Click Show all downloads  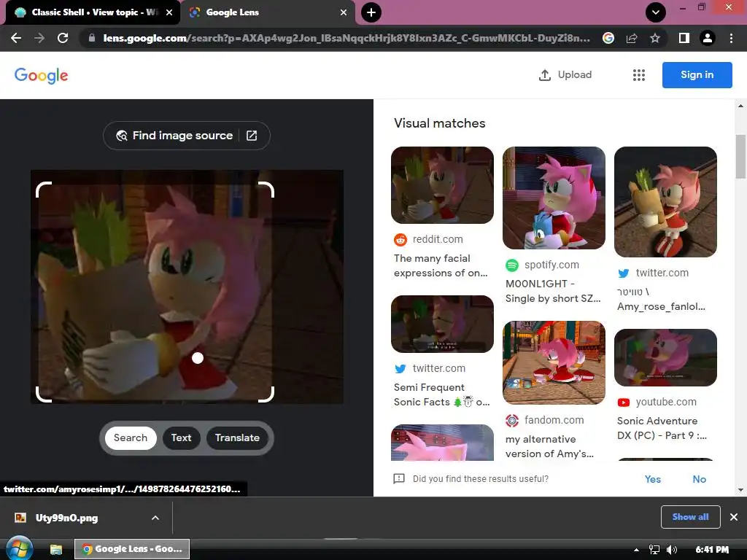(x=690, y=517)
